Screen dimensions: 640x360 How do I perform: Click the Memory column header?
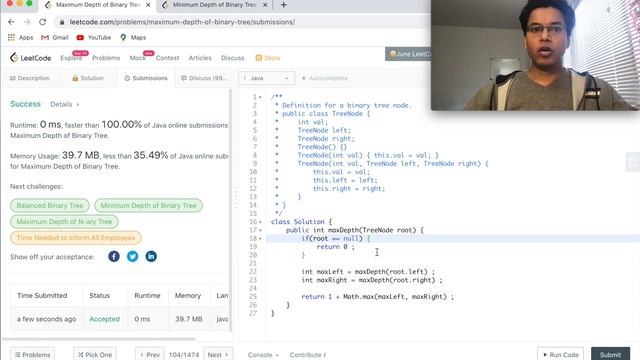click(x=188, y=296)
